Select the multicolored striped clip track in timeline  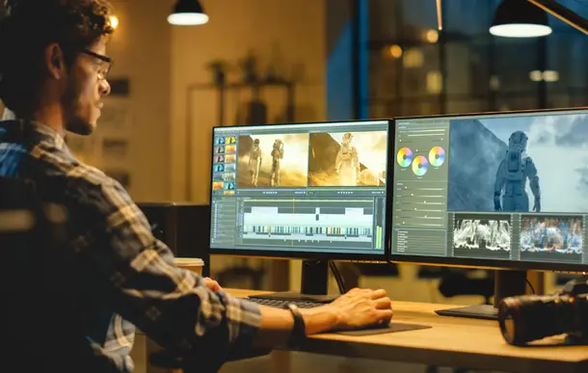pyautogui.click(x=307, y=230)
